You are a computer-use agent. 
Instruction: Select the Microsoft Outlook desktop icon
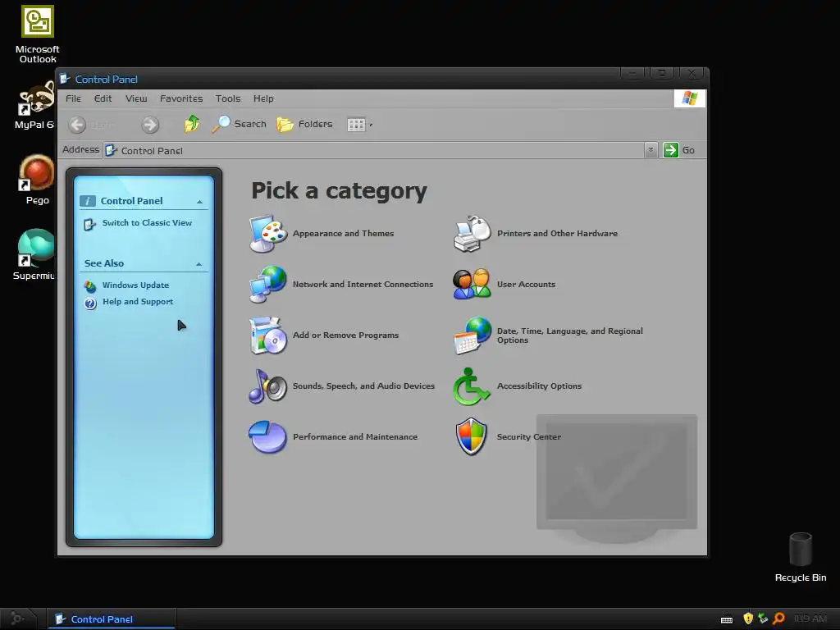click(38, 34)
